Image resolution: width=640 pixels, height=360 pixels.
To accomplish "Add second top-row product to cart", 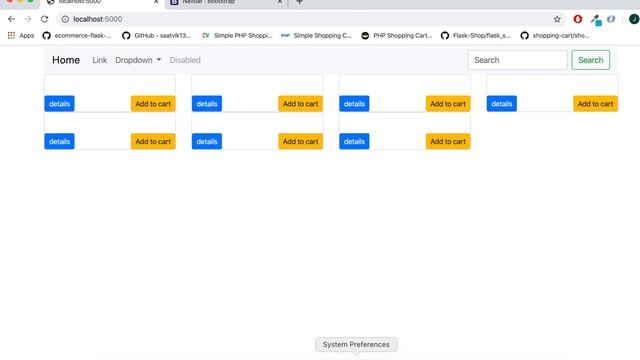I will pos(300,104).
